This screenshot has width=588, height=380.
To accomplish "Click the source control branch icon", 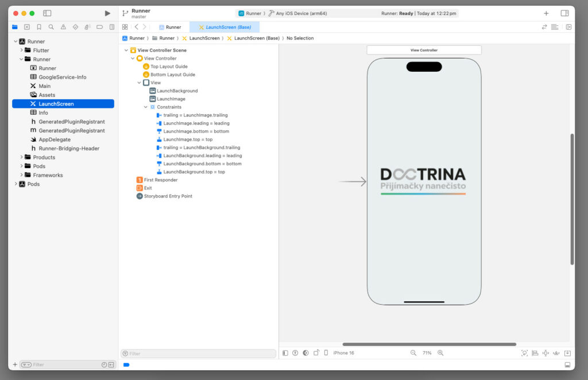I will pyautogui.click(x=125, y=14).
